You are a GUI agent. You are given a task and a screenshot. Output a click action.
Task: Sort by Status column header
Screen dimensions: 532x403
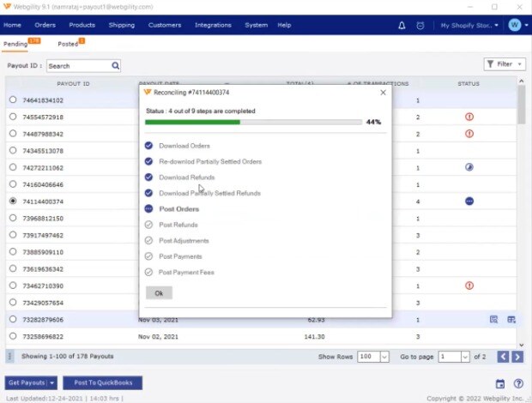469,84
